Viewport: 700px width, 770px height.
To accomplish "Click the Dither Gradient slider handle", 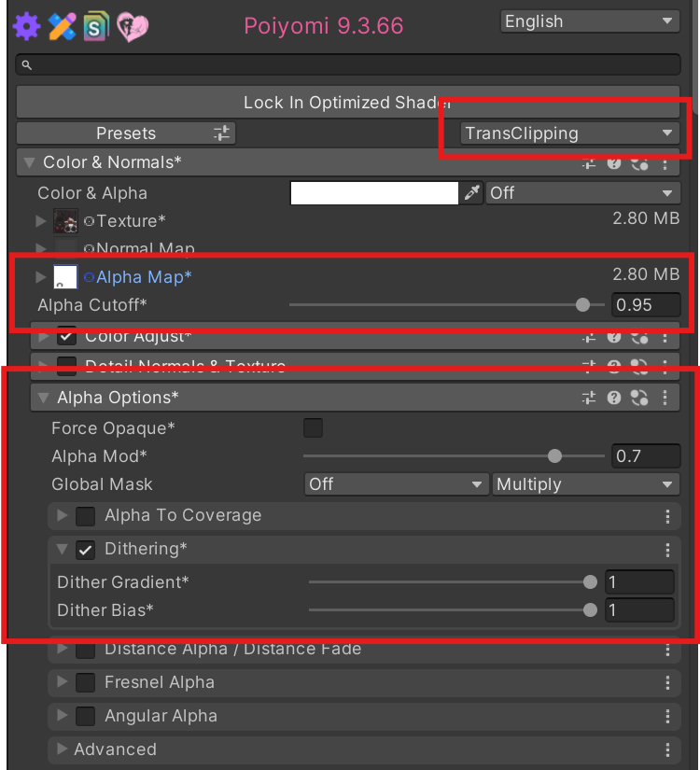I will 590,582.
